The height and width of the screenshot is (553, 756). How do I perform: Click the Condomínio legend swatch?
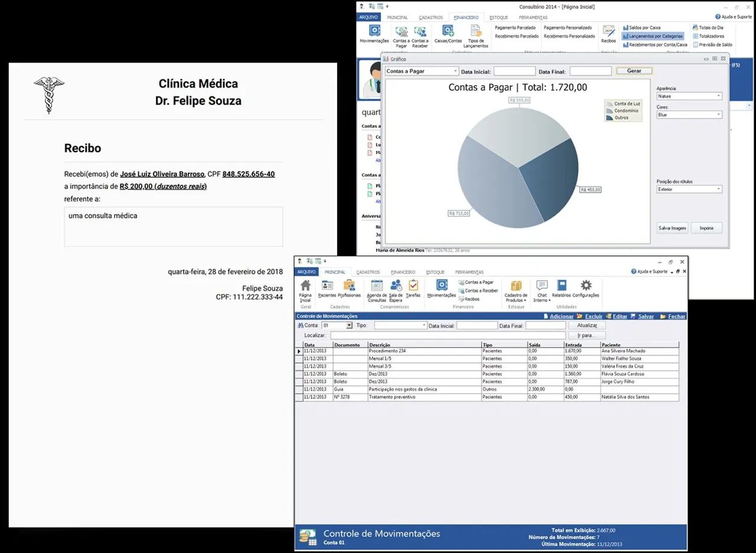click(x=610, y=111)
